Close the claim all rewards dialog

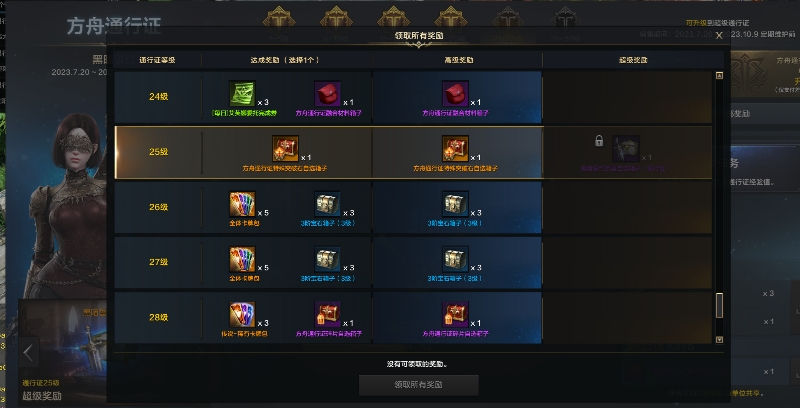pyautogui.click(x=719, y=35)
